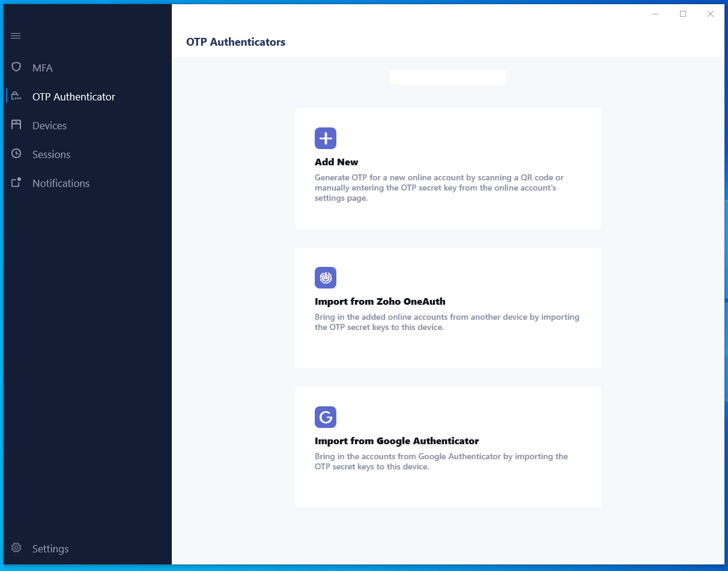Go to the Devices label in sidebar
The height and width of the screenshot is (571, 728).
49,126
